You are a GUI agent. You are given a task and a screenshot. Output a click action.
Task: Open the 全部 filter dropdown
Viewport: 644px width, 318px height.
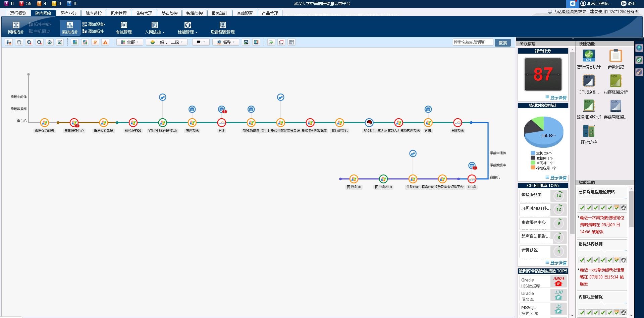(x=130, y=42)
